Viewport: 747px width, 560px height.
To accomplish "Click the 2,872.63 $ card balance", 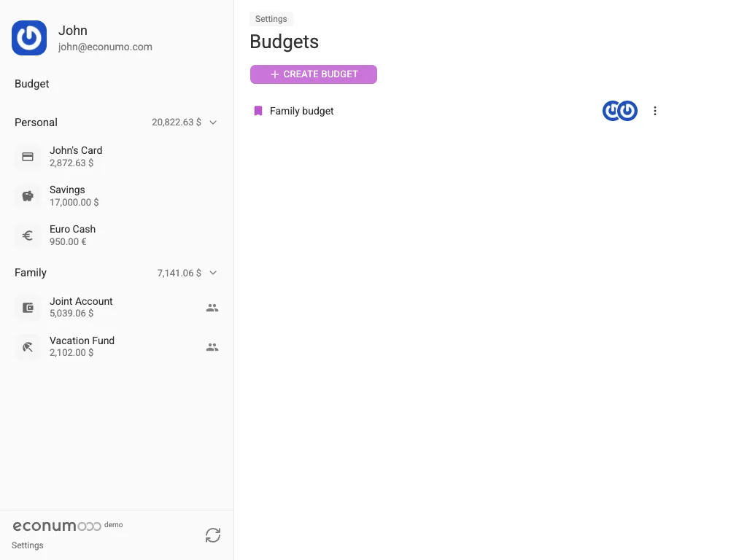I will pos(71,163).
